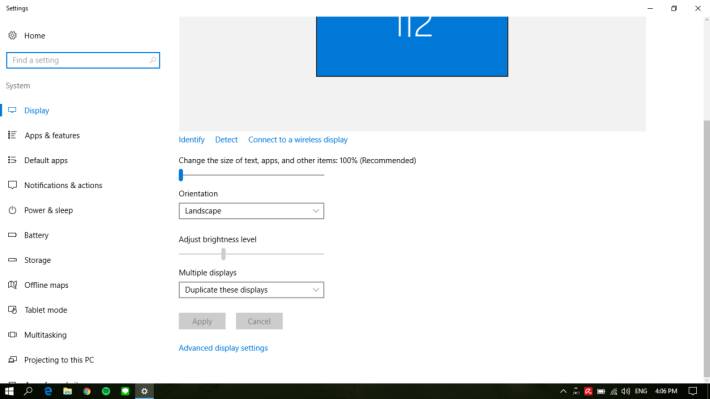Click the Settings gear on the taskbar
Image resolution: width=710 pixels, height=399 pixels.
click(144, 391)
